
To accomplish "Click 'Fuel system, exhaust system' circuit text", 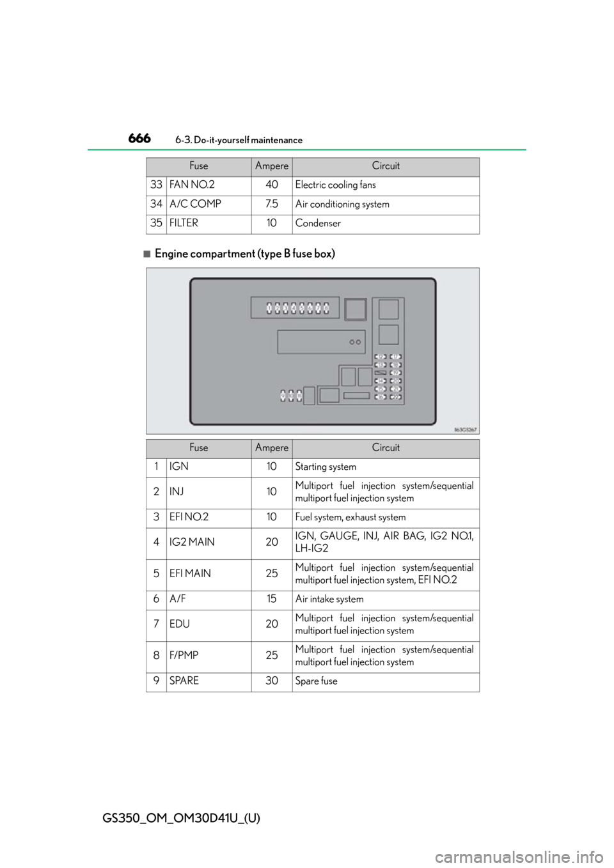I will (350, 518).
